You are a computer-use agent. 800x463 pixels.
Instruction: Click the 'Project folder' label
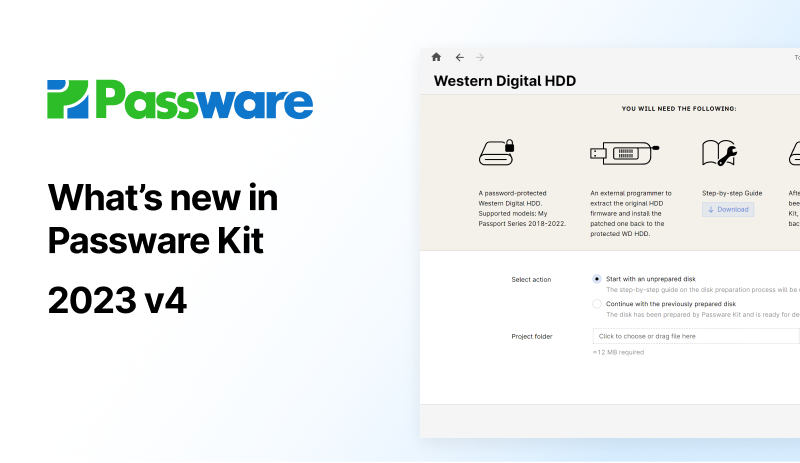532,337
